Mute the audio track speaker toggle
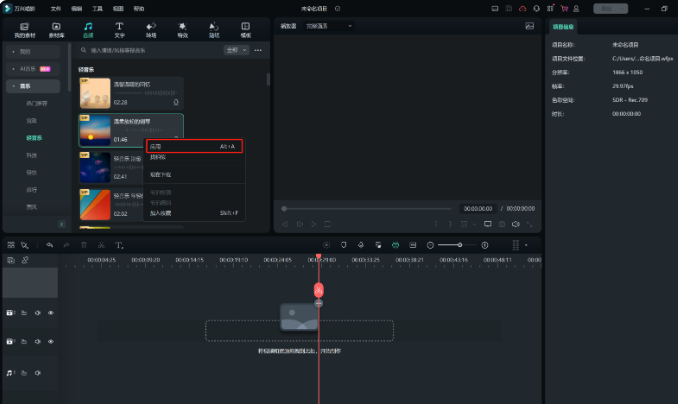Screen dimensions: 678x404 tap(38, 373)
